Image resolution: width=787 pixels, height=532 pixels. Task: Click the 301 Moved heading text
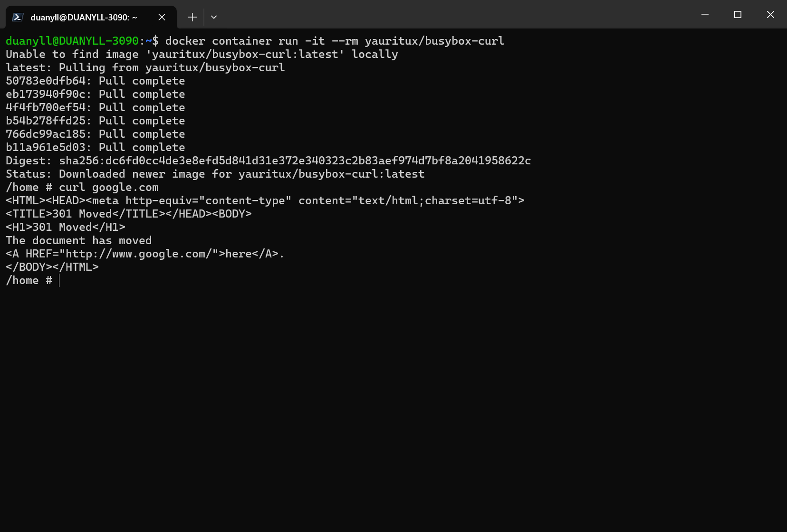coord(65,227)
